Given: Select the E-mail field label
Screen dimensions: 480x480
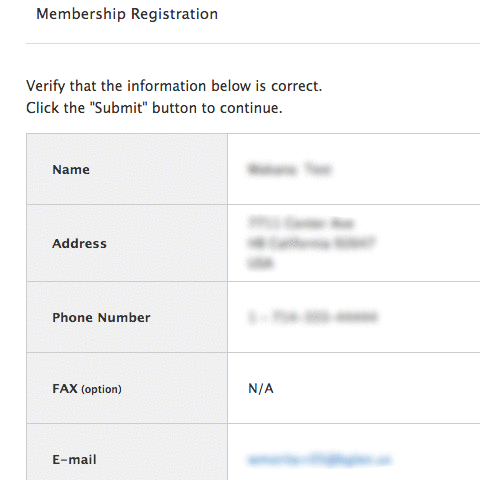Looking at the screenshot, I should (74, 460).
